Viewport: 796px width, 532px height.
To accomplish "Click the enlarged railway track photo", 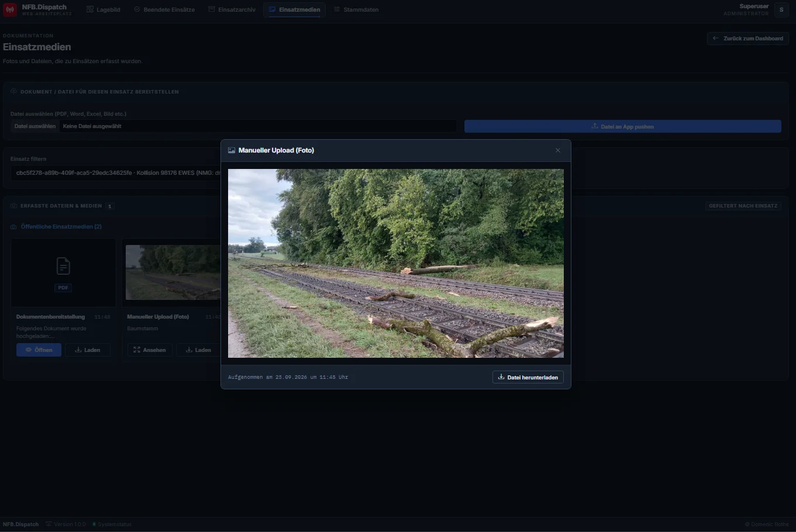I will tap(396, 264).
